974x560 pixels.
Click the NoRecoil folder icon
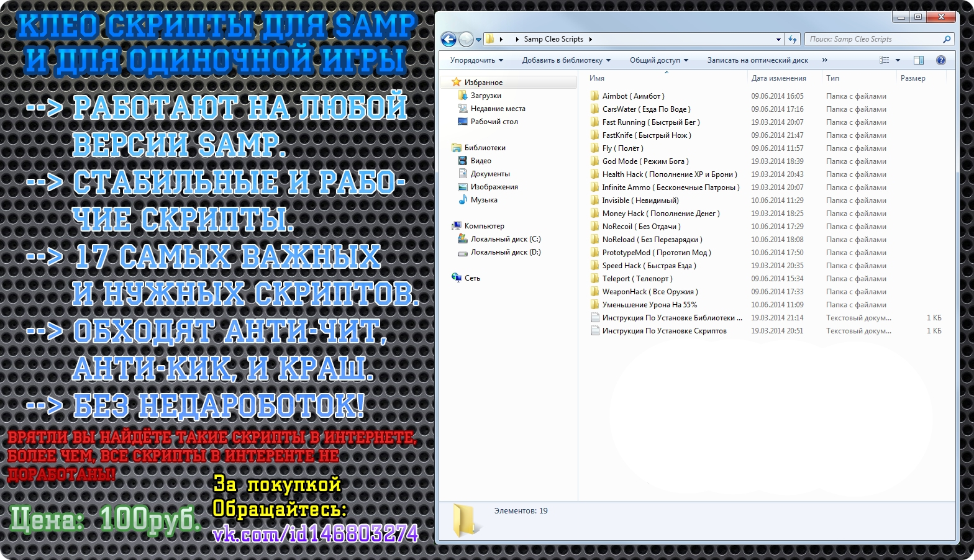point(594,226)
